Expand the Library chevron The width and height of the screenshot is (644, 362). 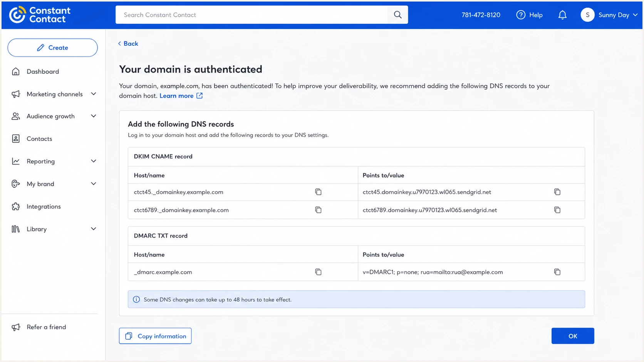click(94, 229)
